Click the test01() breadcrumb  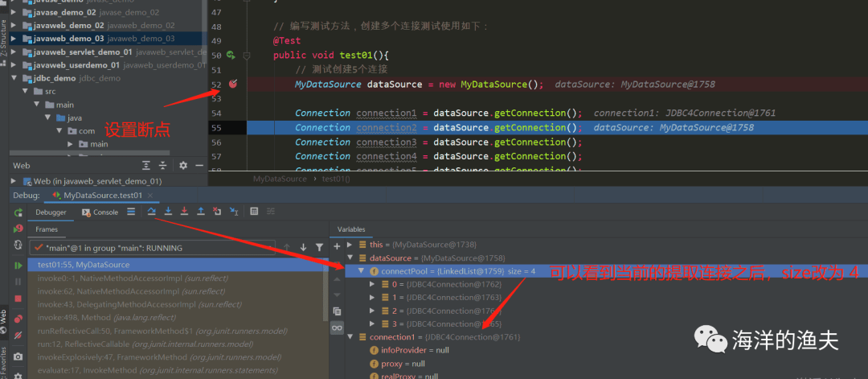tap(336, 179)
